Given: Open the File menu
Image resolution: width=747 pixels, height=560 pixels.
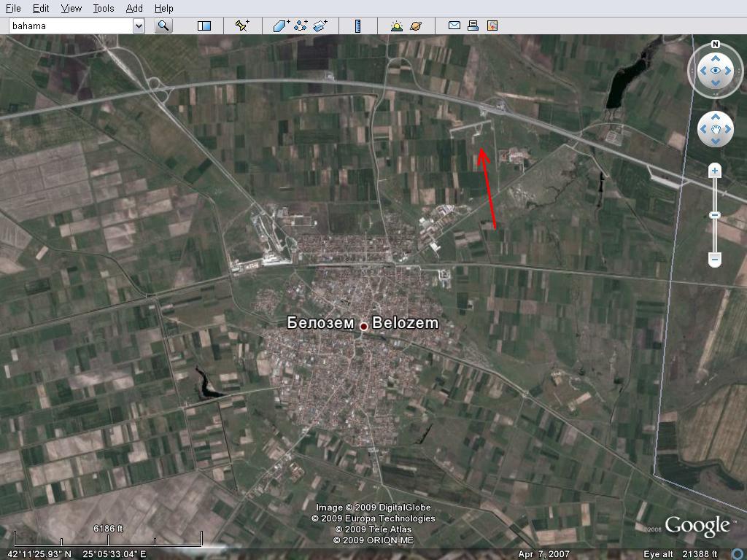Looking at the screenshot, I should click(x=13, y=8).
